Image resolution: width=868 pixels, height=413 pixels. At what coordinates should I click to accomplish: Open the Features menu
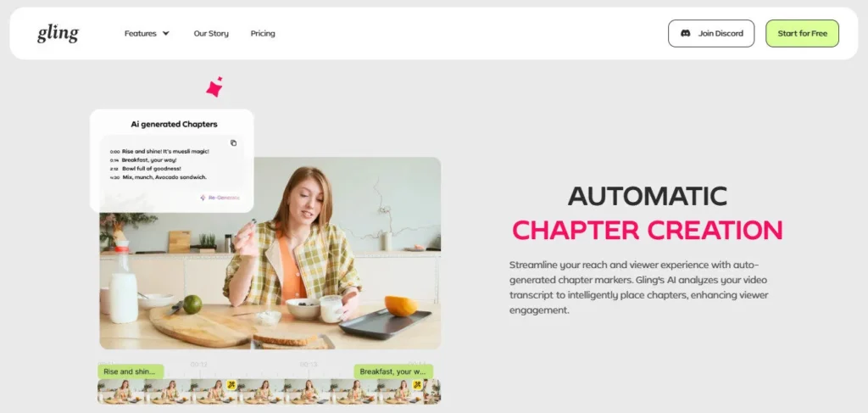click(147, 33)
